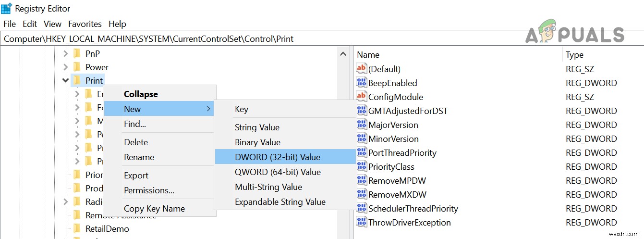Click the Registry Editor app icon
The image size is (644, 239).
point(7,8)
